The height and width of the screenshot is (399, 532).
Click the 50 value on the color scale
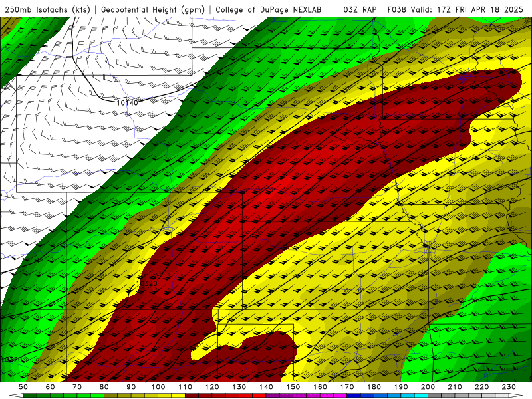pyautogui.click(x=23, y=387)
